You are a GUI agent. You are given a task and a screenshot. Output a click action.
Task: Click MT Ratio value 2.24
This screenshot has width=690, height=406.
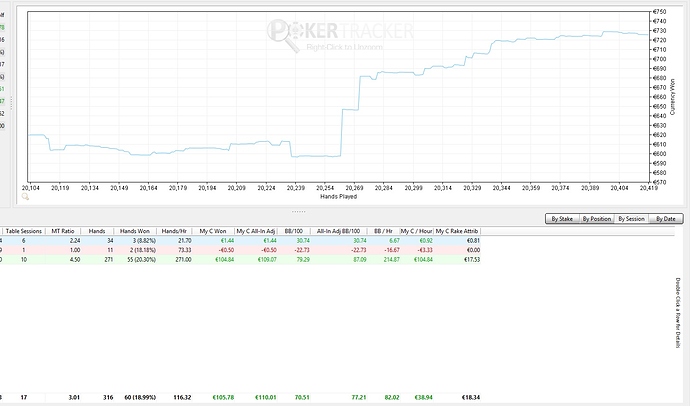[x=75, y=241]
